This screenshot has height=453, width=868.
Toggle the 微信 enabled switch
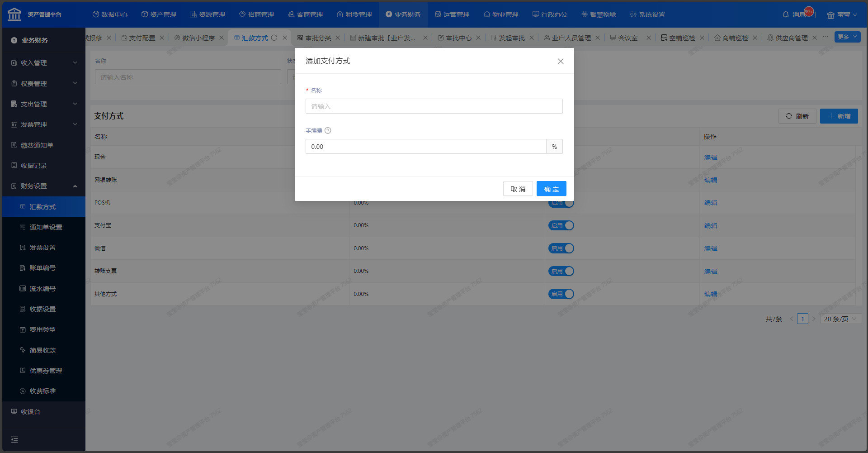(x=561, y=248)
